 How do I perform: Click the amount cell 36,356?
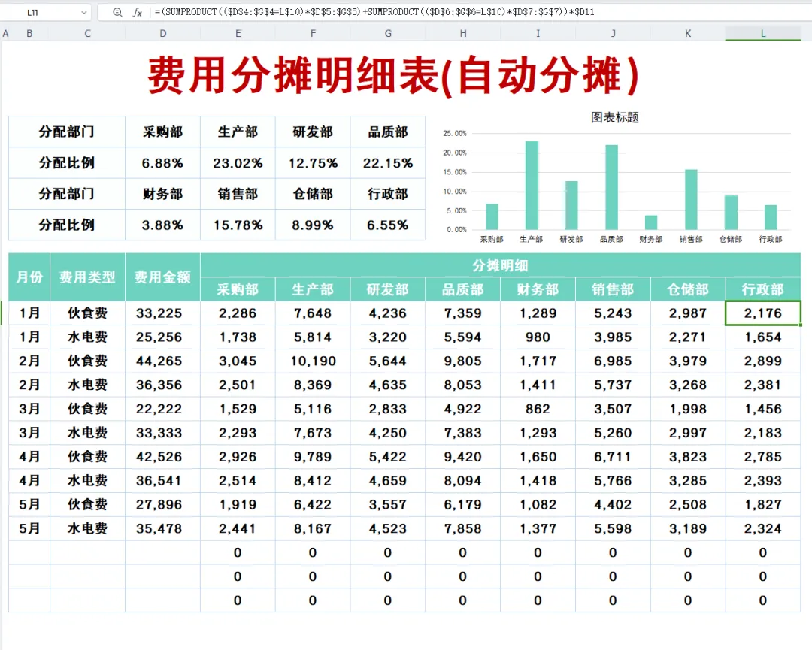[162, 385]
